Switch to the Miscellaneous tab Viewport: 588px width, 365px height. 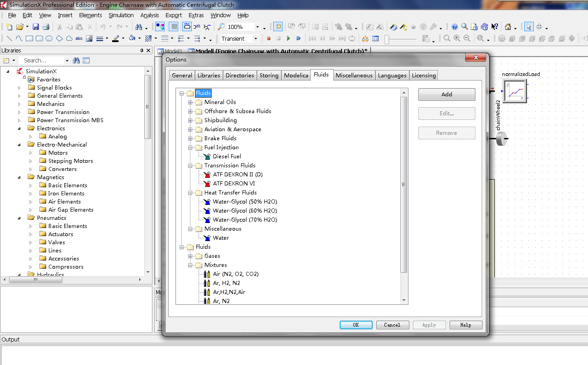354,76
